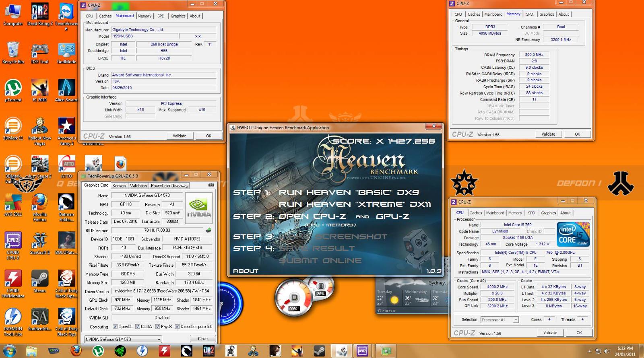644x358 pixels.
Task: Select the Recycle Bin desktop icon
Action: coord(13,53)
